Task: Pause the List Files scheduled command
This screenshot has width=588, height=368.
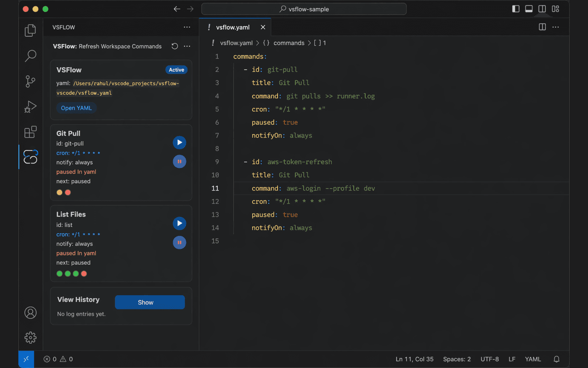Action: pos(179,242)
